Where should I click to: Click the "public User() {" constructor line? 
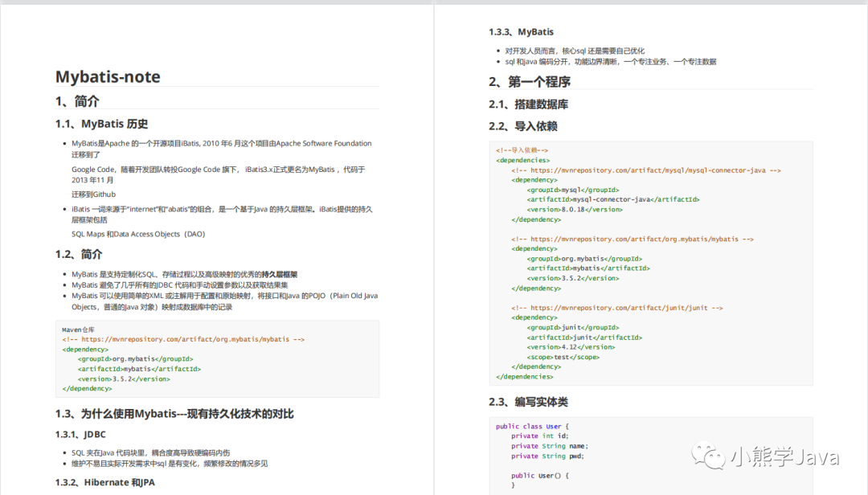[540, 476]
